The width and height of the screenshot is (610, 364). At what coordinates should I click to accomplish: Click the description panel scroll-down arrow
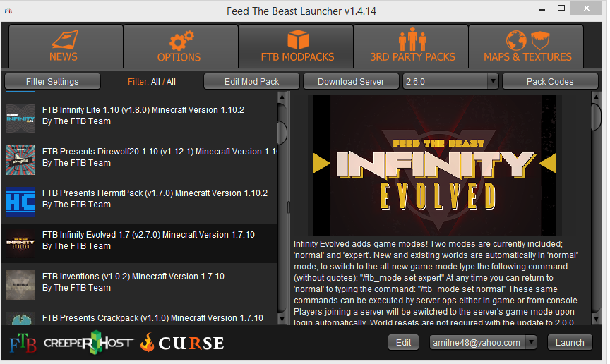(x=596, y=320)
